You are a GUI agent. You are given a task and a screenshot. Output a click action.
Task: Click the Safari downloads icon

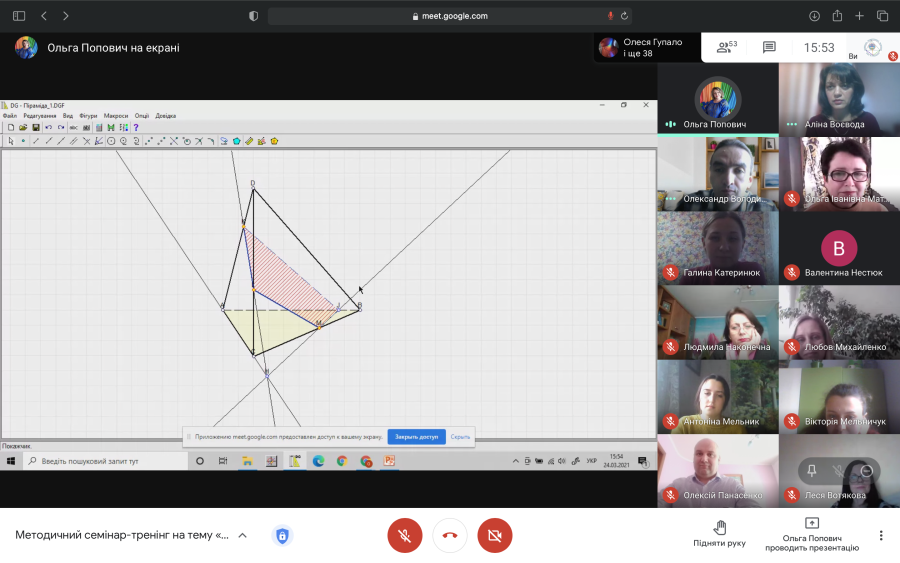[x=814, y=16]
